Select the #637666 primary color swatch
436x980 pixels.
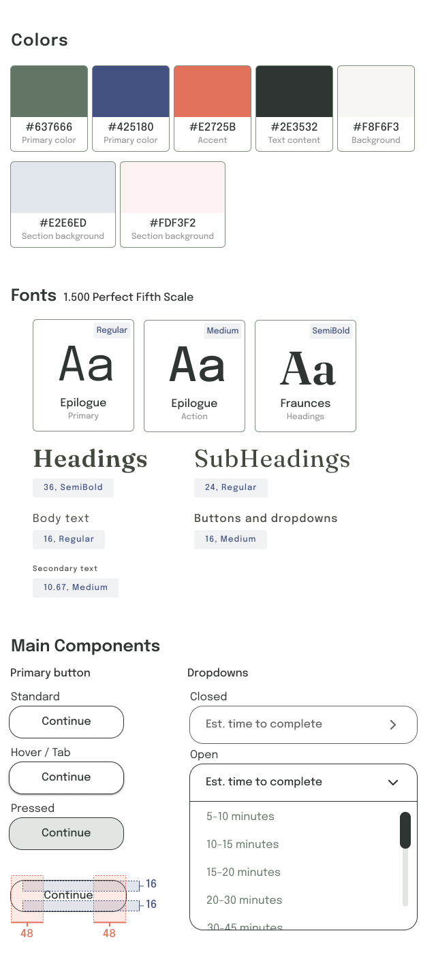(49, 108)
